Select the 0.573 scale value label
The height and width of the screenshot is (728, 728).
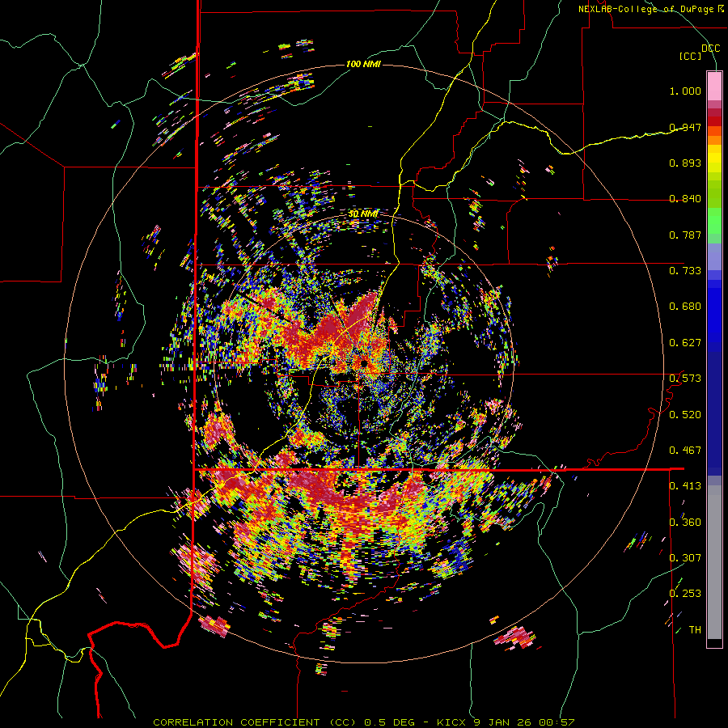[x=685, y=379]
